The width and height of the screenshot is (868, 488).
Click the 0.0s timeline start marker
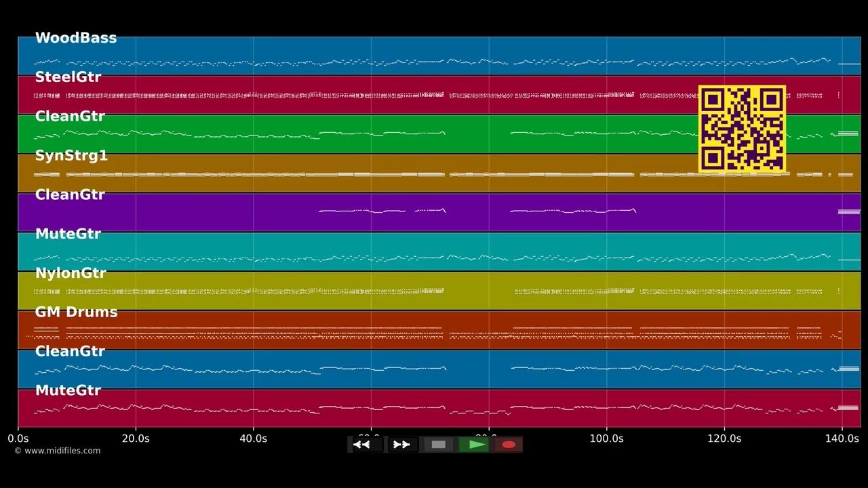point(18,439)
